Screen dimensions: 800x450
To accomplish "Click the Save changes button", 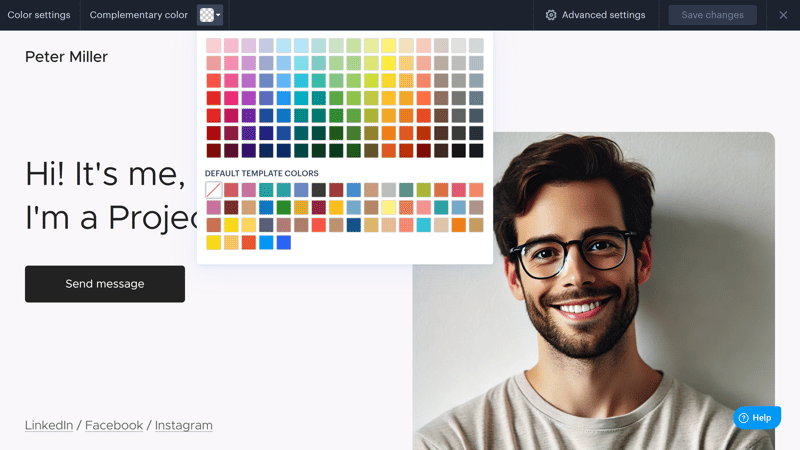I will point(712,15).
